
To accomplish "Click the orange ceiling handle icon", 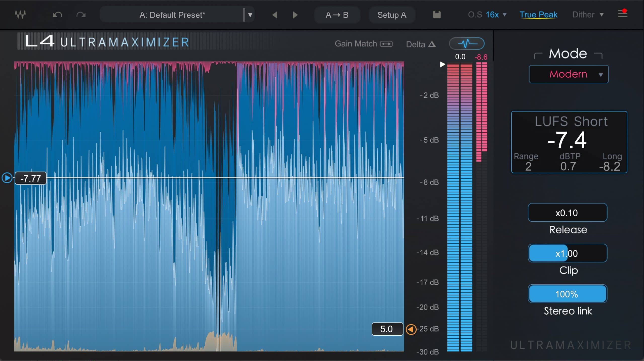I will click(411, 329).
